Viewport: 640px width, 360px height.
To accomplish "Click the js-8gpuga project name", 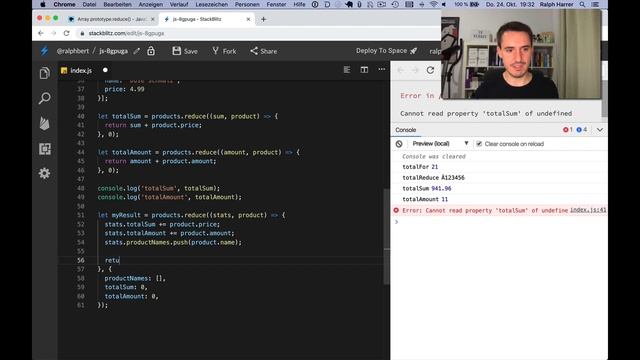I will point(113,51).
